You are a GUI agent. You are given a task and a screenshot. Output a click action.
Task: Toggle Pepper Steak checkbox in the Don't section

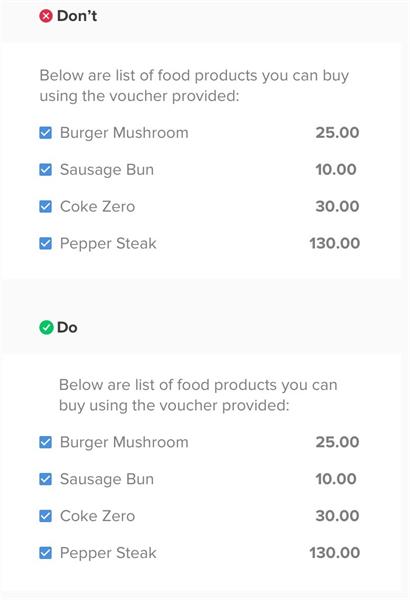46,243
